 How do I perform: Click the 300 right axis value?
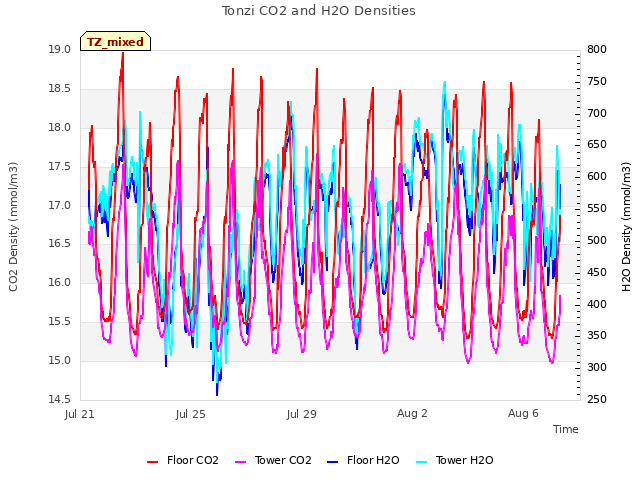click(x=597, y=367)
